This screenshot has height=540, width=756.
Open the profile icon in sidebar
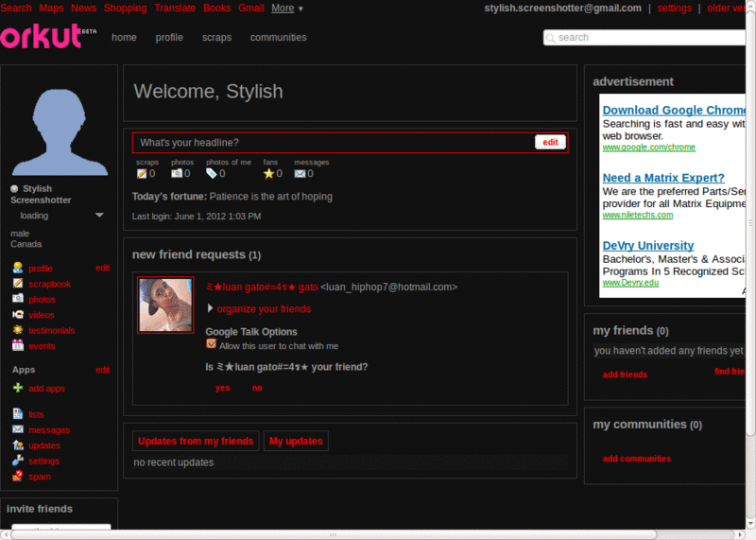(x=18, y=268)
